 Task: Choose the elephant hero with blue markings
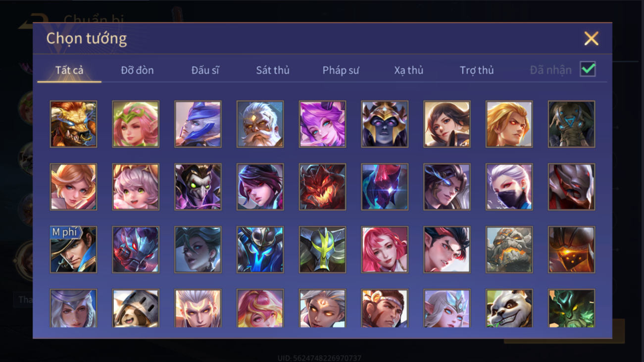point(571,124)
